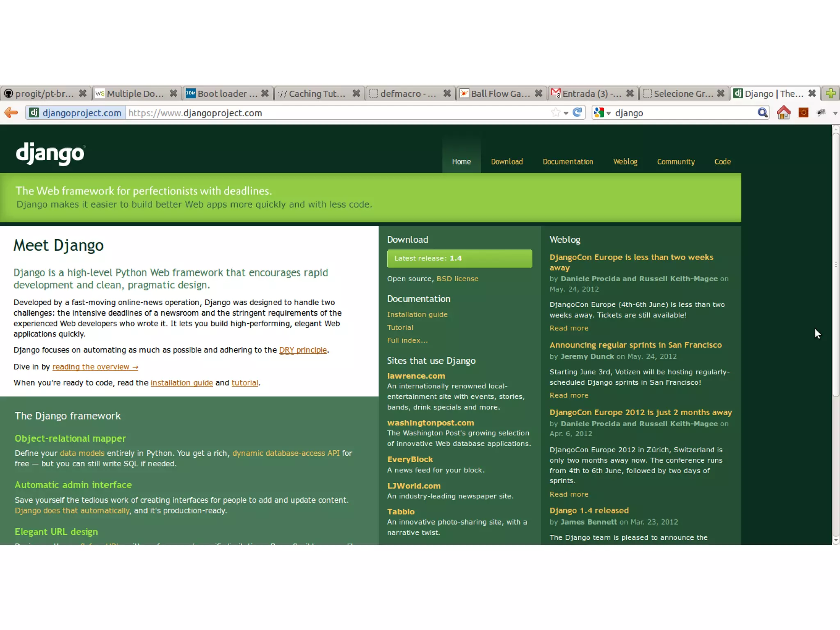
Task: Close the Caching Tut... tab
Action: coord(356,94)
